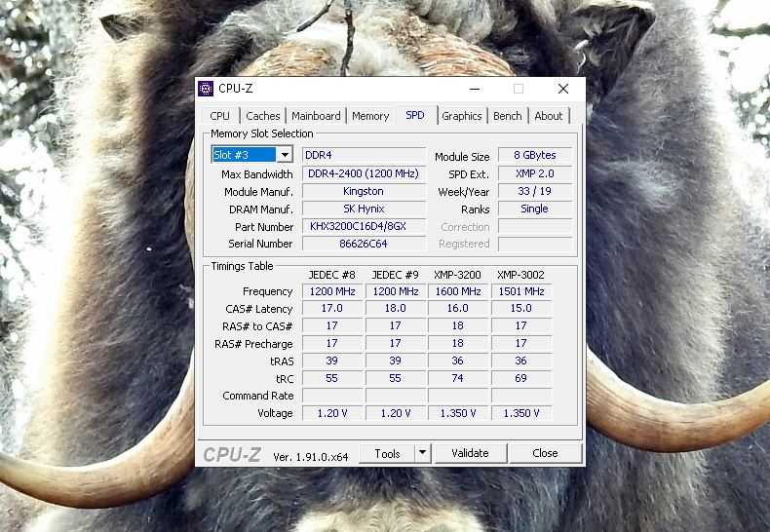
Task: Click the empty Correction field
Action: tap(535, 226)
